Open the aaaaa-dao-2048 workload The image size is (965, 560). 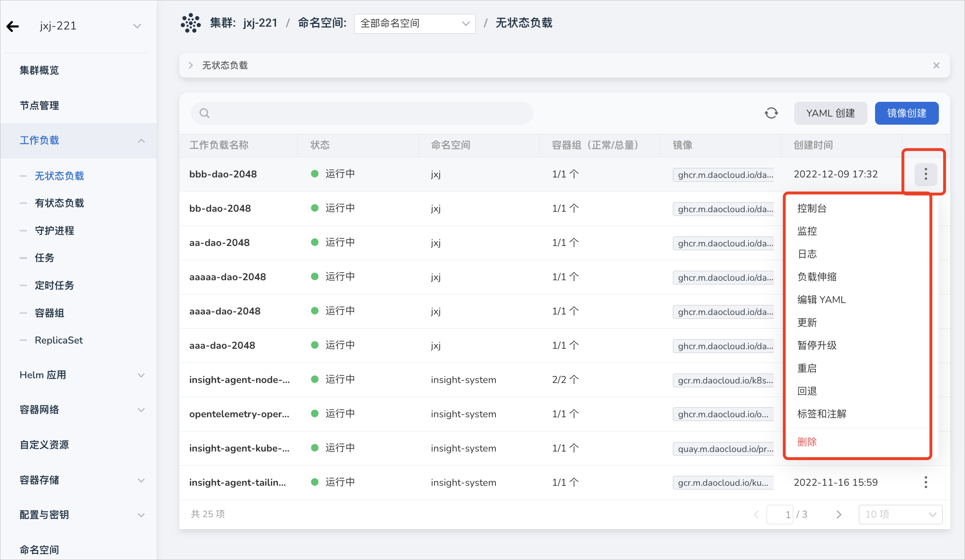[x=228, y=277]
